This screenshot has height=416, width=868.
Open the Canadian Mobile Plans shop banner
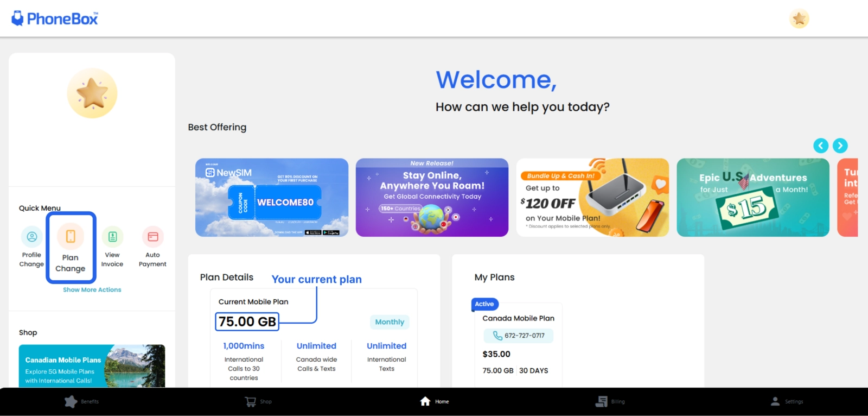point(92,366)
